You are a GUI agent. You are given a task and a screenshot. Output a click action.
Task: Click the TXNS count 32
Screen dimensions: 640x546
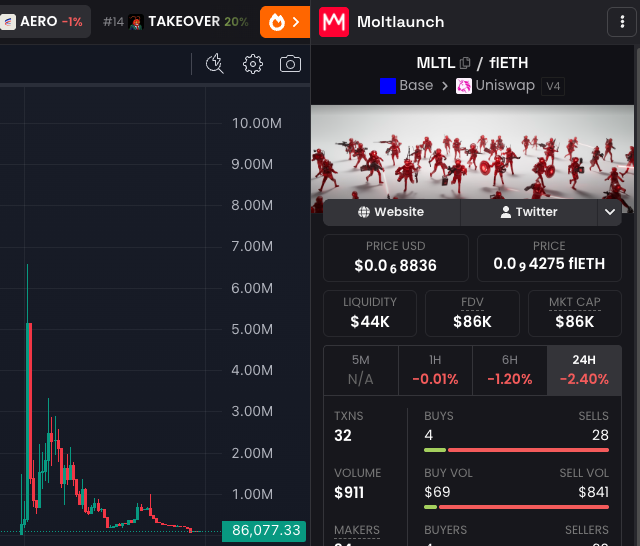click(343, 435)
